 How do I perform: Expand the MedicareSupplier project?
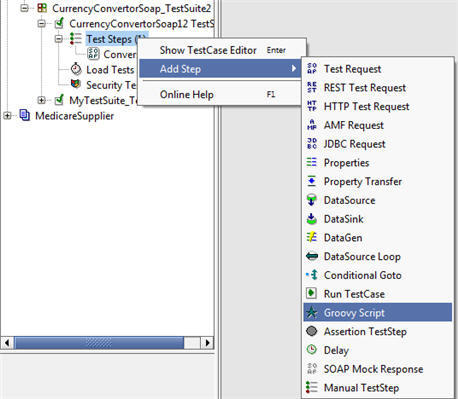[x=7, y=115]
